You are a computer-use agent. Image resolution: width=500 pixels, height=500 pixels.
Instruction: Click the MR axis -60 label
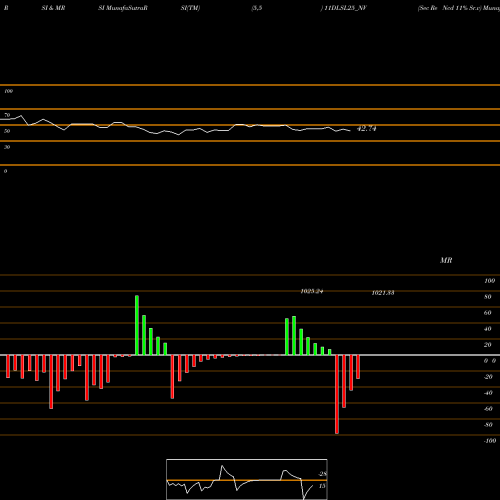[x=488, y=409]
